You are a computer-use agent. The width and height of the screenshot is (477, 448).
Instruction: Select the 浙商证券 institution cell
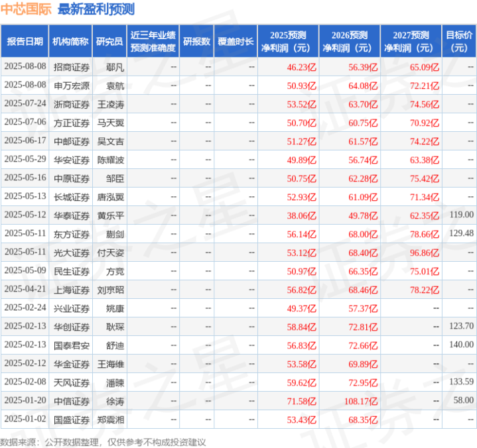click(72, 104)
